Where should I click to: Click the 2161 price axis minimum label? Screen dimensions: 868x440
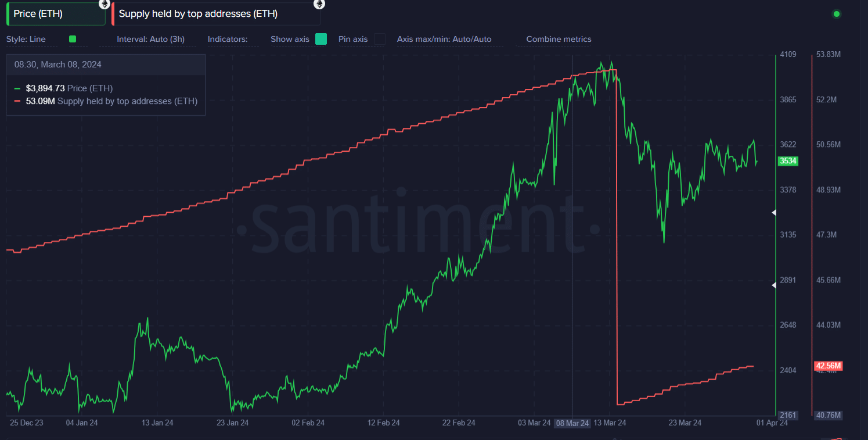[x=788, y=416]
